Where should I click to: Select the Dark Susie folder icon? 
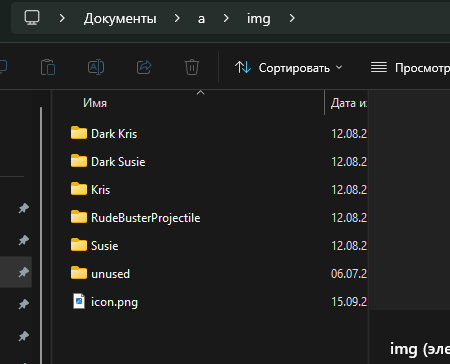coord(79,161)
